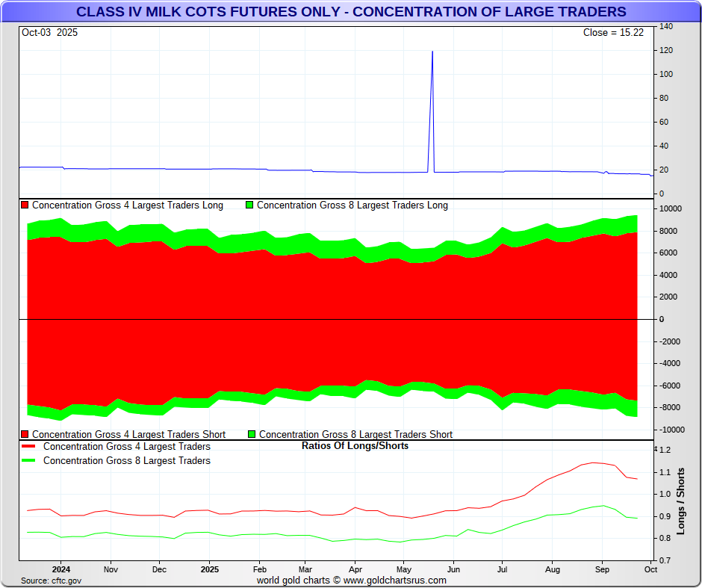Click the green swatch beside '8 Largest Traders Long'
The image size is (702, 588).
coord(249,205)
